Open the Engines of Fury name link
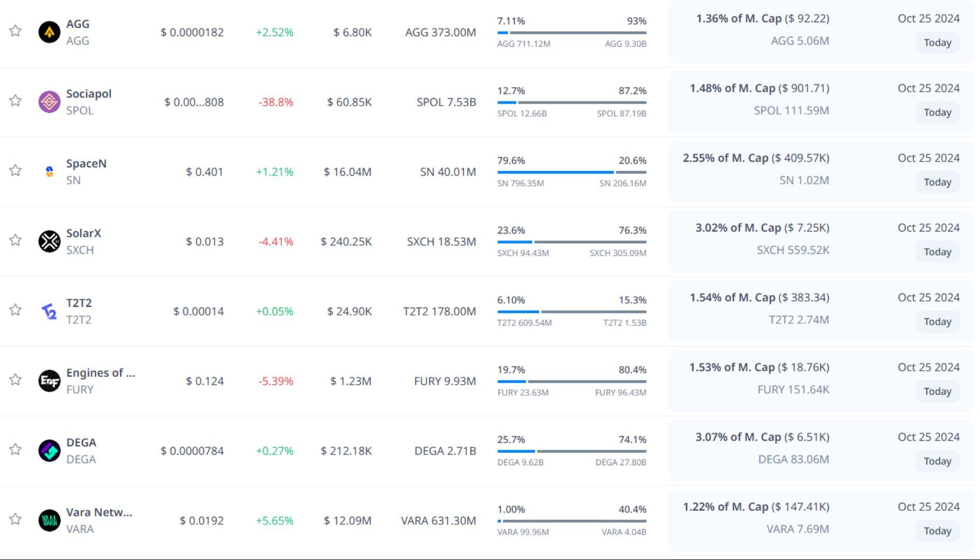 click(100, 373)
